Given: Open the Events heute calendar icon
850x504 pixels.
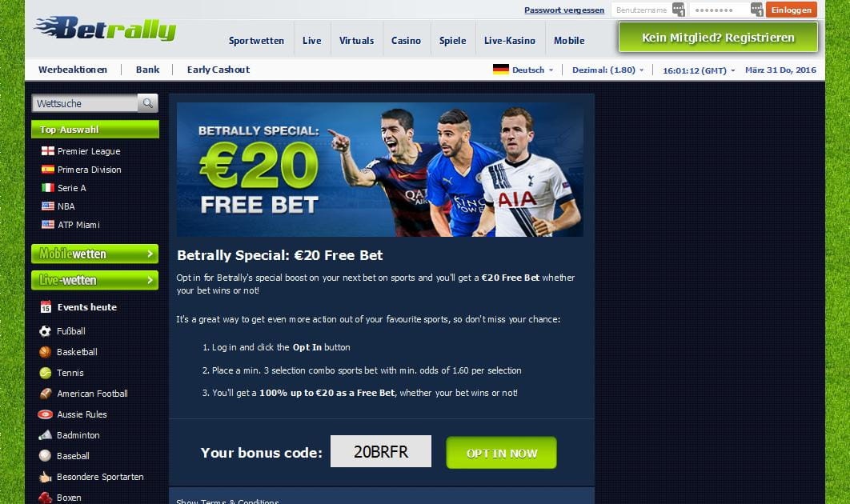Looking at the screenshot, I should pyautogui.click(x=46, y=306).
